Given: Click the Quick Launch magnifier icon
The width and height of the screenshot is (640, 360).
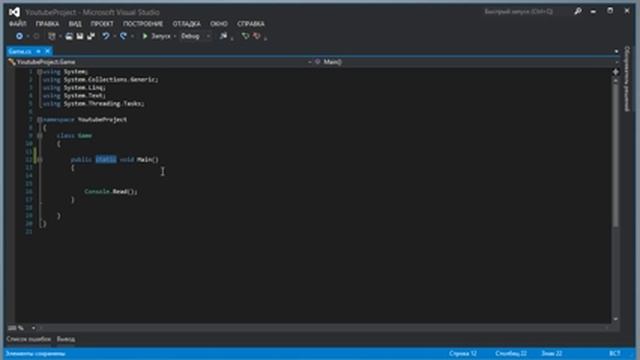Looking at the screenshot, I should [x=578, y=12].
